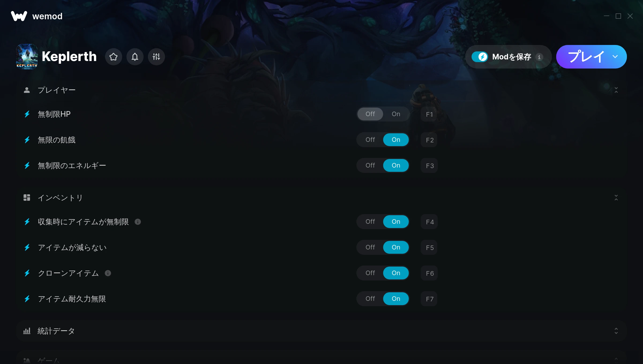The width and height of the screenshot is (643, 364).
Task: Open the dropdown arrow on プレイ button
Action: point(615,57)
